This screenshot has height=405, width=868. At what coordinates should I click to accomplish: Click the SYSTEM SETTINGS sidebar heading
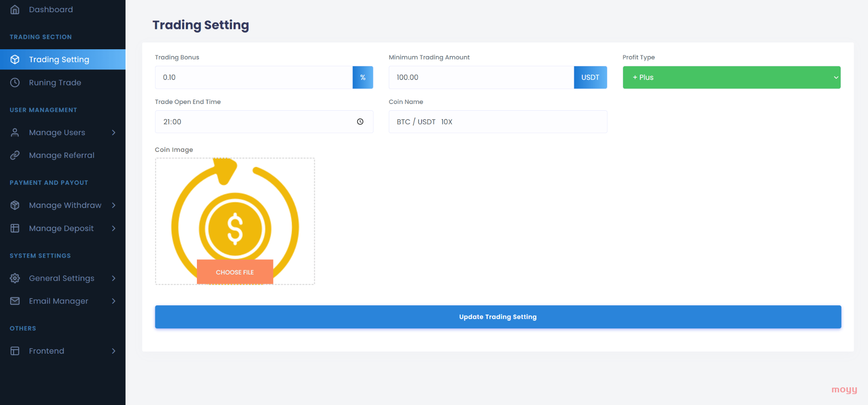(x=40, y=256)
